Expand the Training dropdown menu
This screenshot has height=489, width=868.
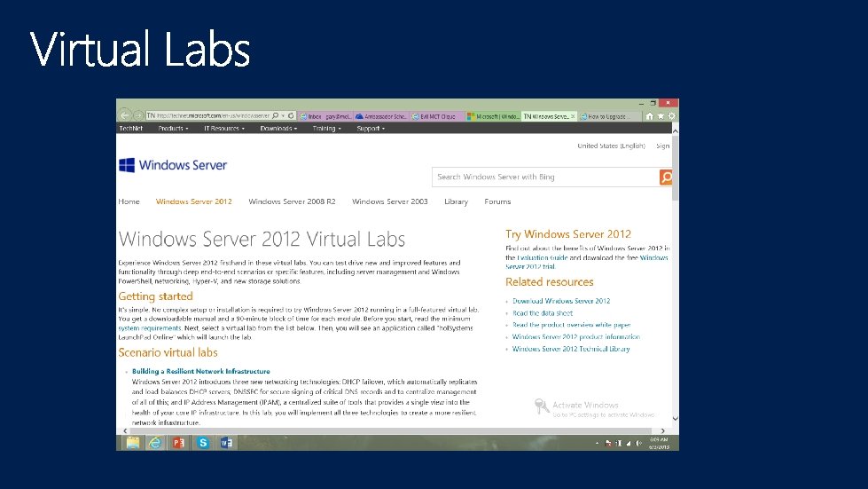point(326,129)
